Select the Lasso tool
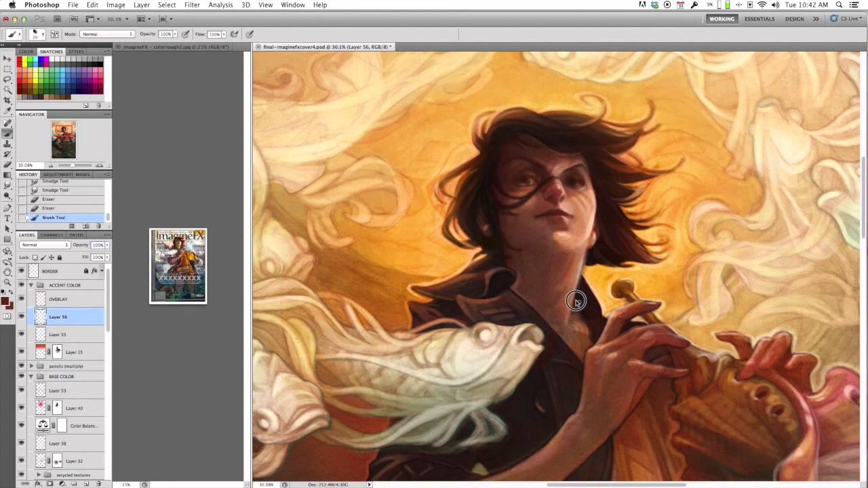The image size is (868, 488). pos(7,79)
